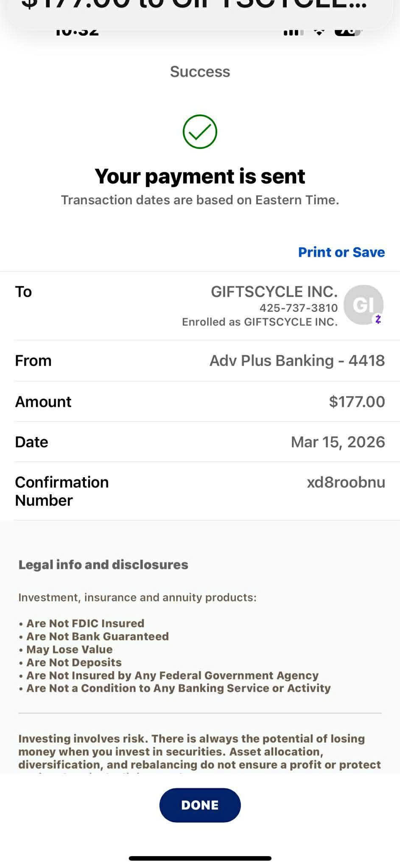Tap the Success page title
This screenshot has width=400, height=868.
[x=200, y=72]
